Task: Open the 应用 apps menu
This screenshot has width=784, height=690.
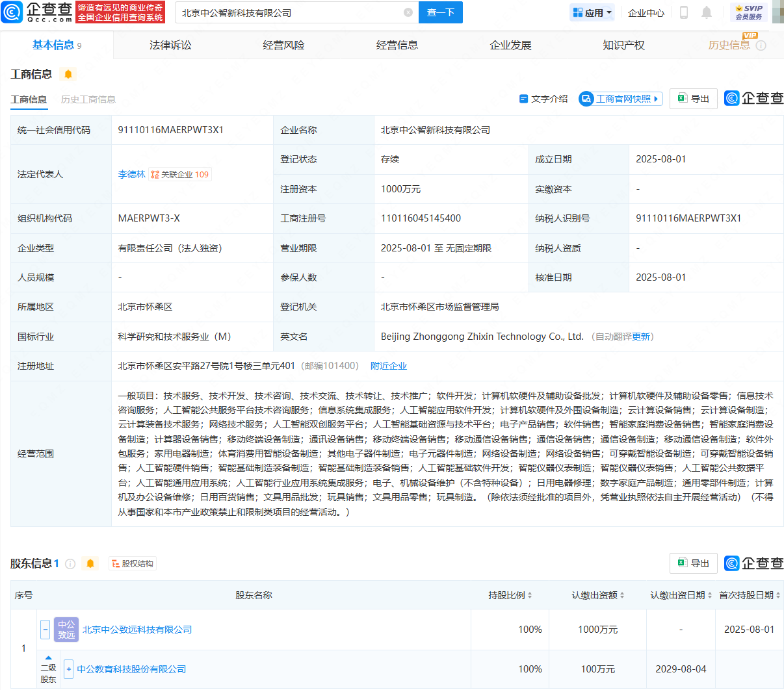Action: (591, 12)
